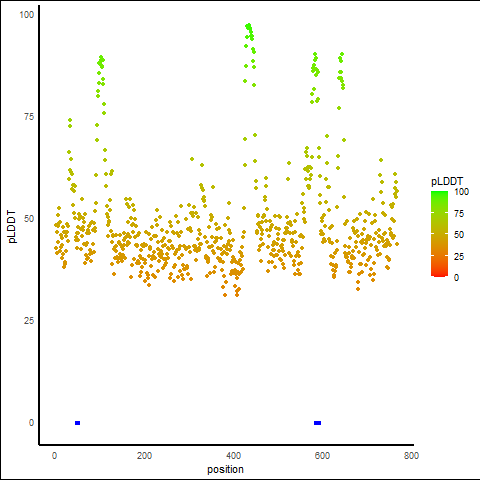Click the legend label 0
Viewport: 480px width, 480px height.
coord(457,278)
